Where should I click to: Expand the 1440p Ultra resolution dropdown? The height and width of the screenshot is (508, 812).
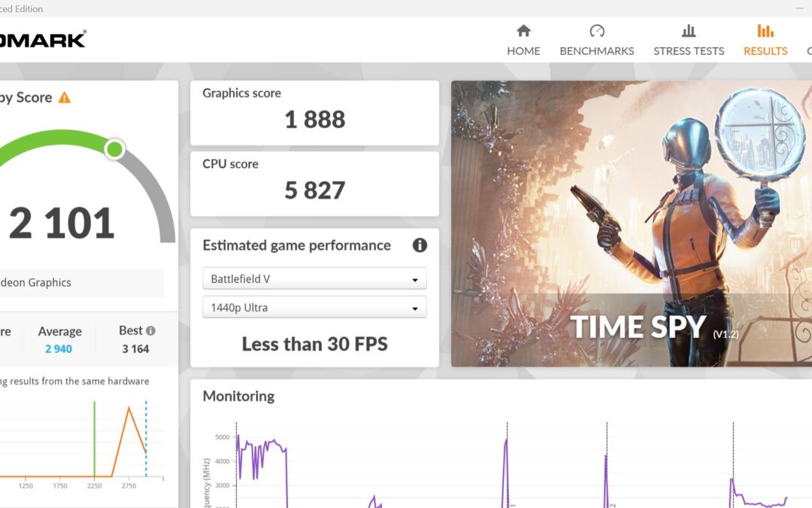click(314, 308)
